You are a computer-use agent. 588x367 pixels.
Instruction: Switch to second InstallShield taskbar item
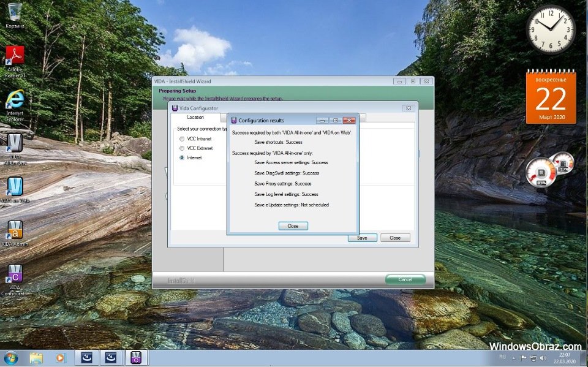[x=111, y=358]
